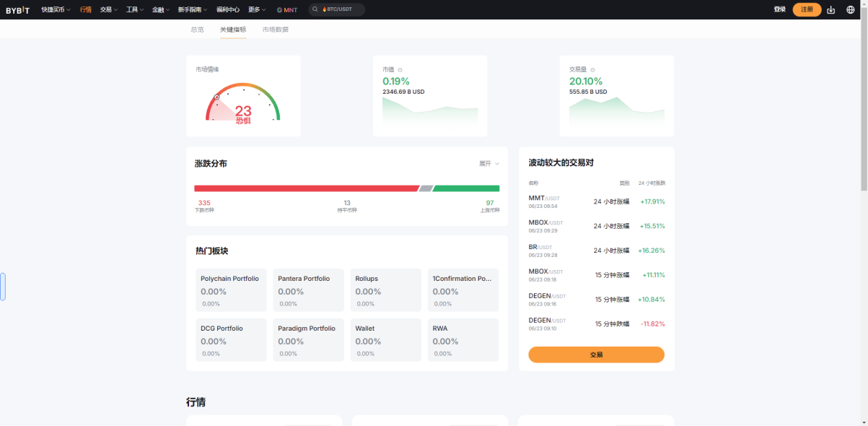Select the MBOX/USDT +11.11% row

pos(597,275)
